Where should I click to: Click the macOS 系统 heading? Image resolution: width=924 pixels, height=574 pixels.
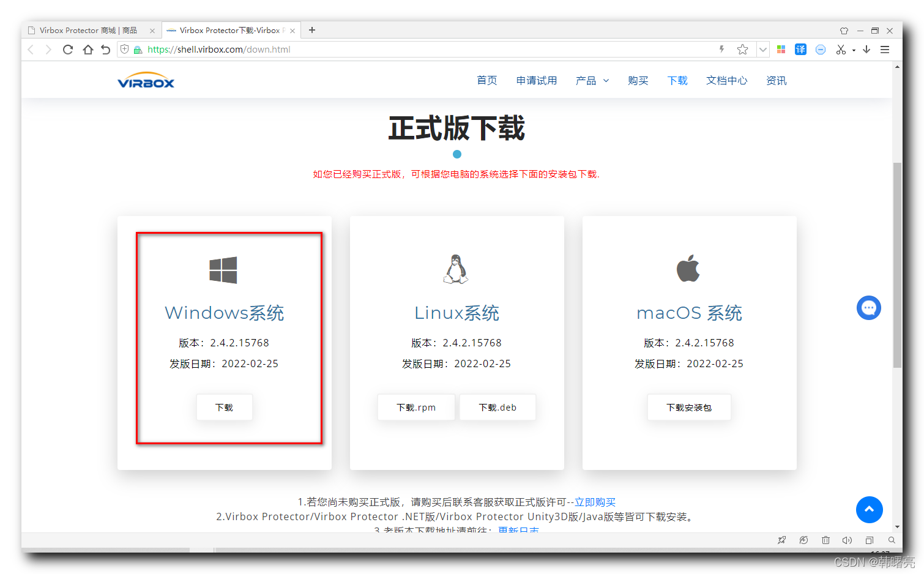pyautogui.click(x=690, y=313)
